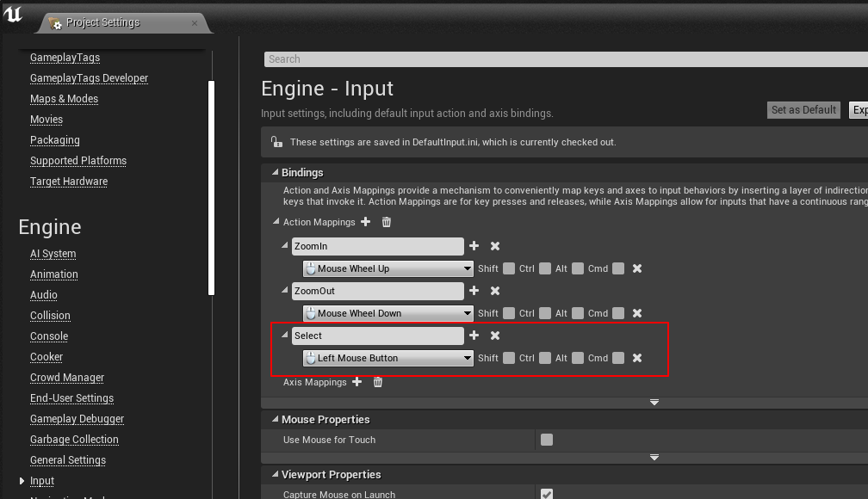Click mouse icon on Mouse Wheel Up
This screenshot has height=499, width=868.
(311, 268)
